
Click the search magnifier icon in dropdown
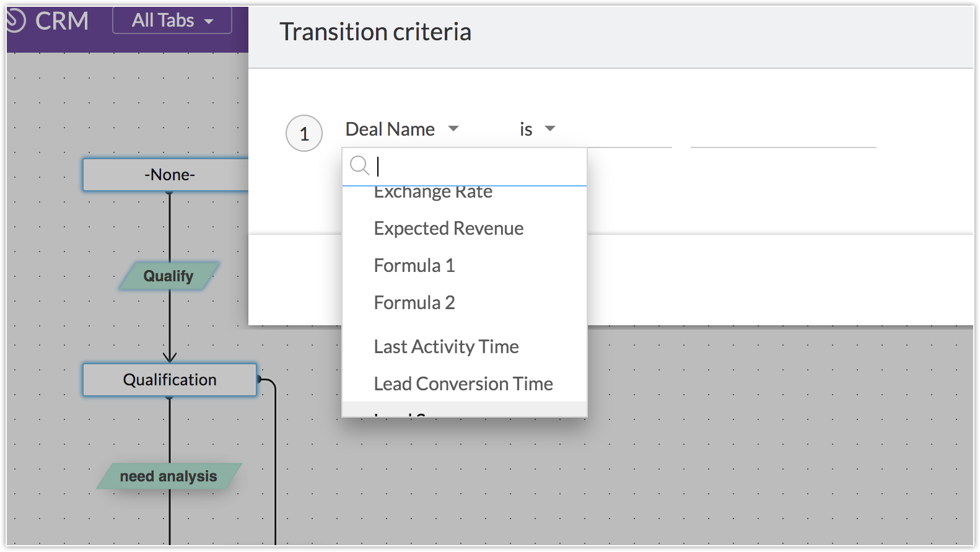pos(359,165)
